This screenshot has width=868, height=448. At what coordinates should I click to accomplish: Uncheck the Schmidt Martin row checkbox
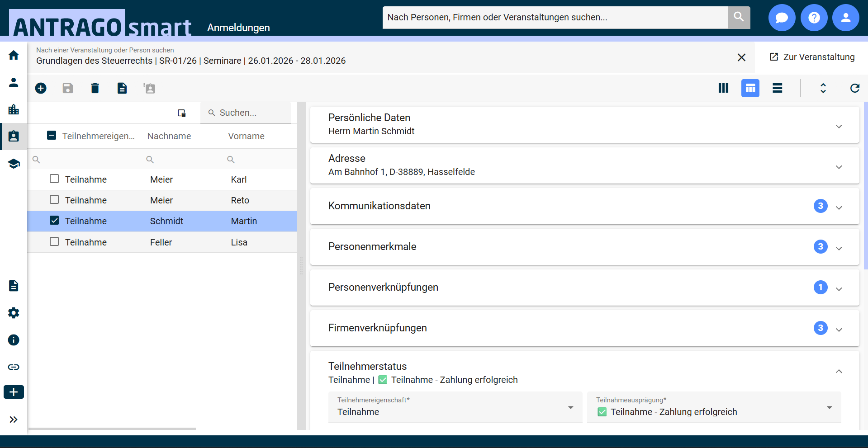tap(54, 221)
